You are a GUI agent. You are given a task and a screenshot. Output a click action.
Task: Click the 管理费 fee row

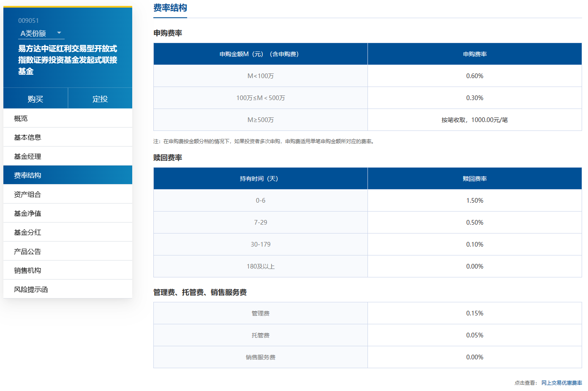(261, 313)
